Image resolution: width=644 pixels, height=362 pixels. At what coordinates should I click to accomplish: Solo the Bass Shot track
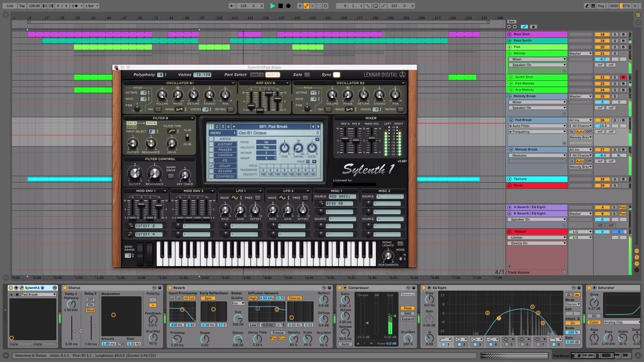pos(615,34)
